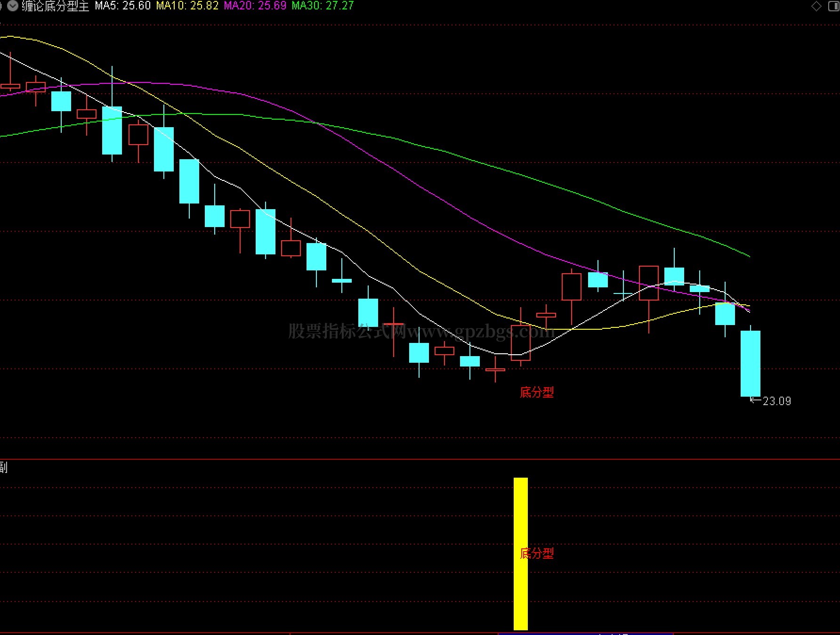Screen dimensions: 840x635
Task: Click the green MA30: 27.27 label
Action: pyautogui.click(x=323, y=6)
